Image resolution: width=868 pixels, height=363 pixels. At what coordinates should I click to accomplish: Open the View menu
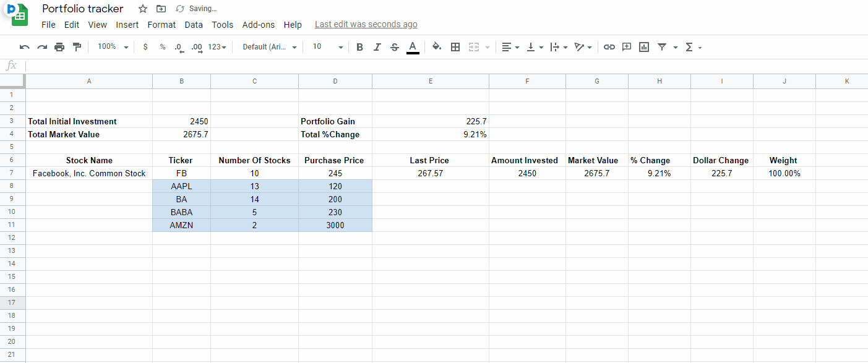98,25
